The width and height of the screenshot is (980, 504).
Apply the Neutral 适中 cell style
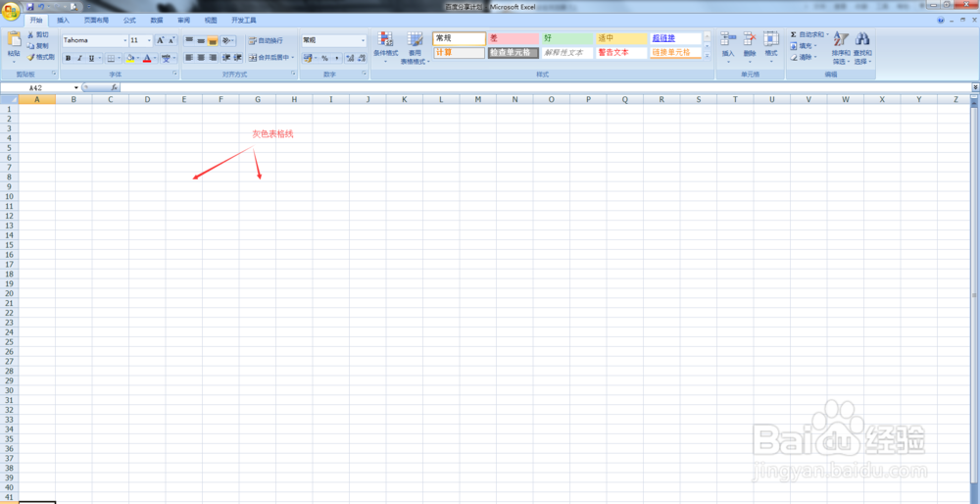(x=621, y=38)
